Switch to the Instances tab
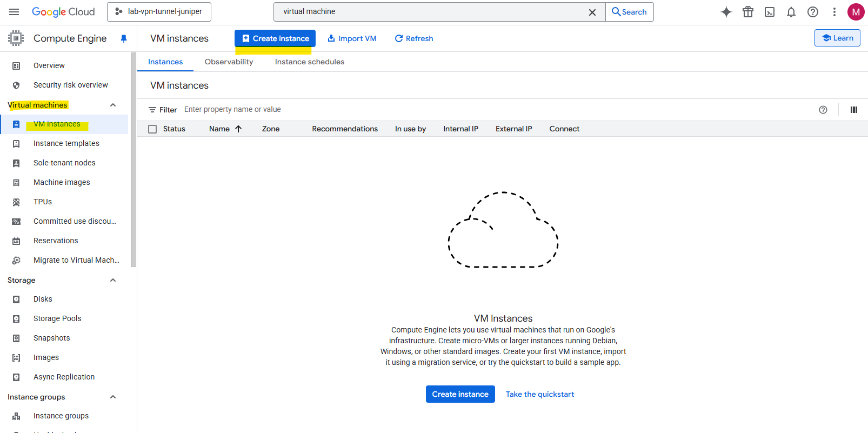The width and height of the screenshot is (868, 433). [x=165, y=62]
